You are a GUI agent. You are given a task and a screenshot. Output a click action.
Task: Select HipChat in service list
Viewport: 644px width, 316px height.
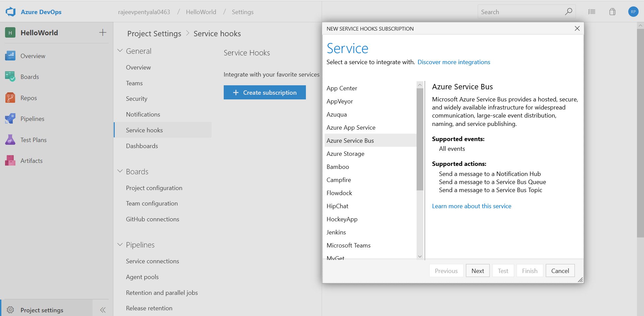coord(371,206)
